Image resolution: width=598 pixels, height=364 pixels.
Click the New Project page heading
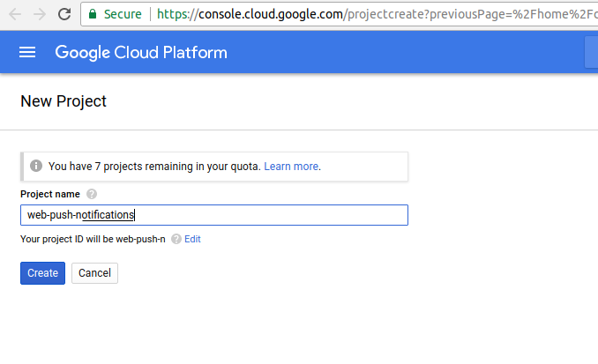(x=64, y=101)
